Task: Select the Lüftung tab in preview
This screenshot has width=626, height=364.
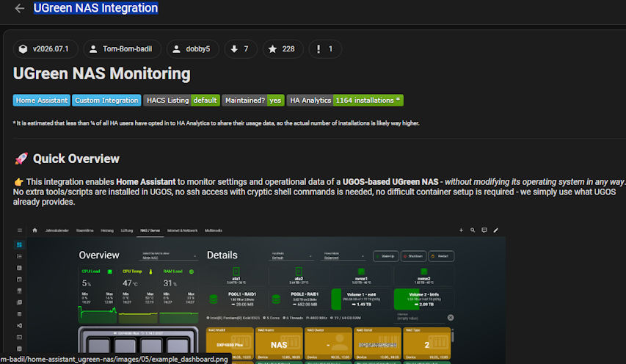Action: (127, 230)
